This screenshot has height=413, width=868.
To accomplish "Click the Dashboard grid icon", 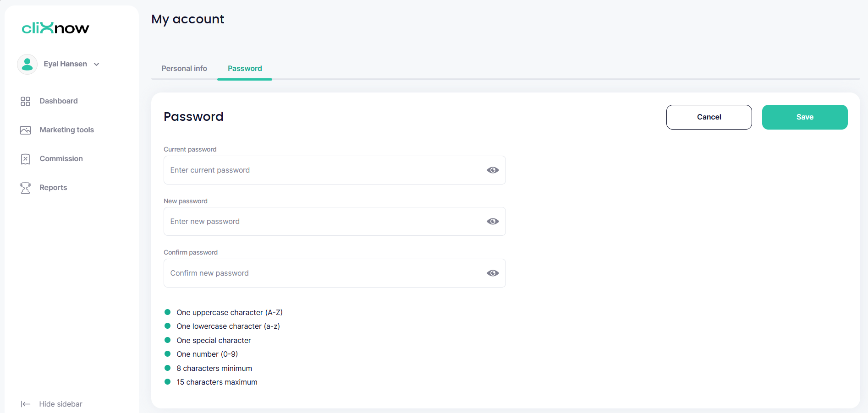I will click(25, 101).
